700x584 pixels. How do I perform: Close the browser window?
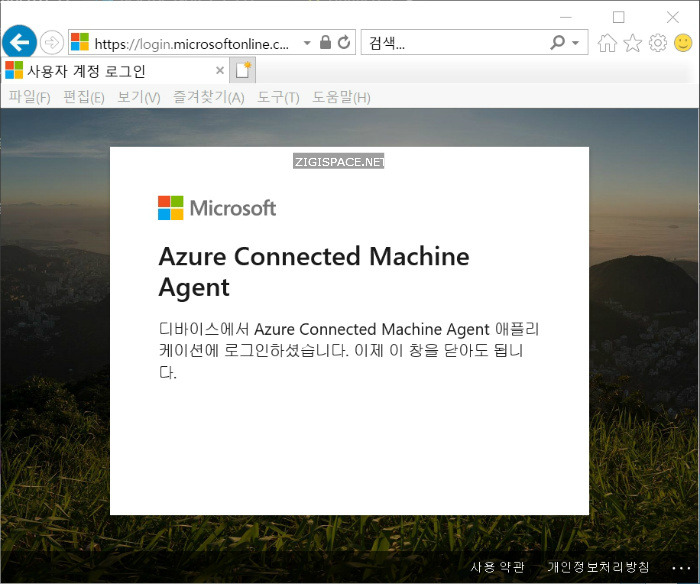pyautogui.click(x=672, y=17)
